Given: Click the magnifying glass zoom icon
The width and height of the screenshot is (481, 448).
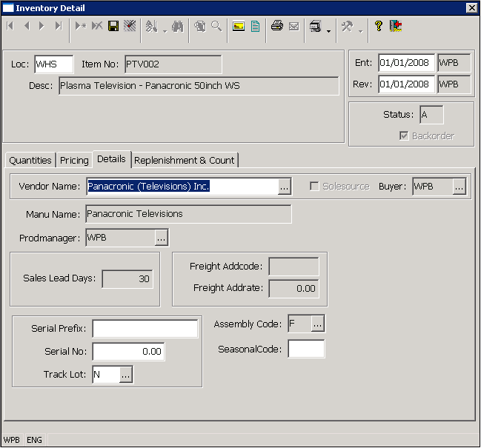Looking at the screenshot, I should coord(216,27).
